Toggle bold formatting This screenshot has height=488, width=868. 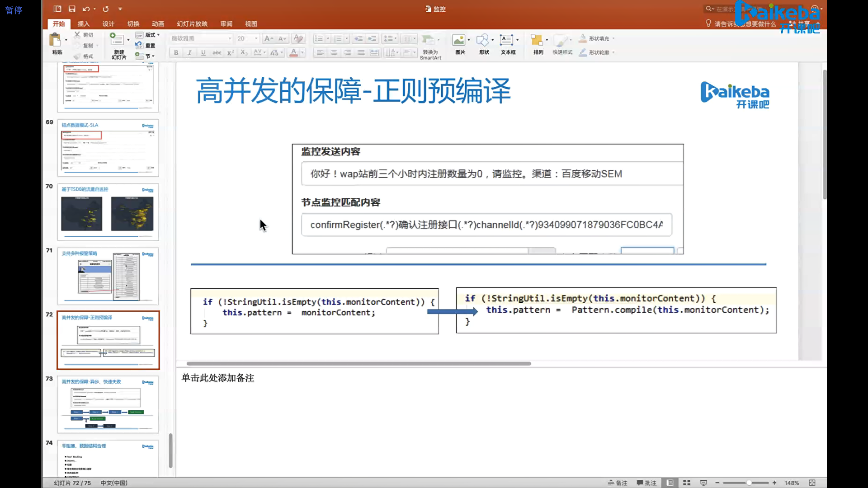tap(176, 53)
